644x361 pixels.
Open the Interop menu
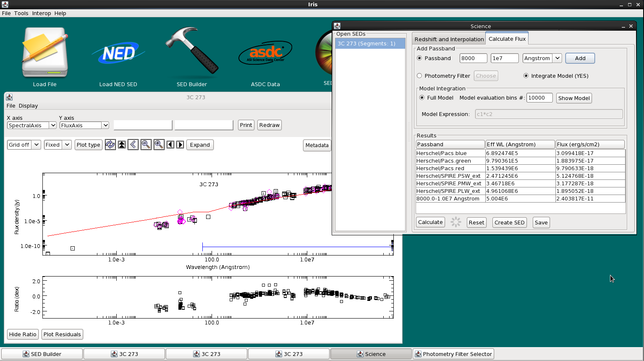(x=42, y=13)
